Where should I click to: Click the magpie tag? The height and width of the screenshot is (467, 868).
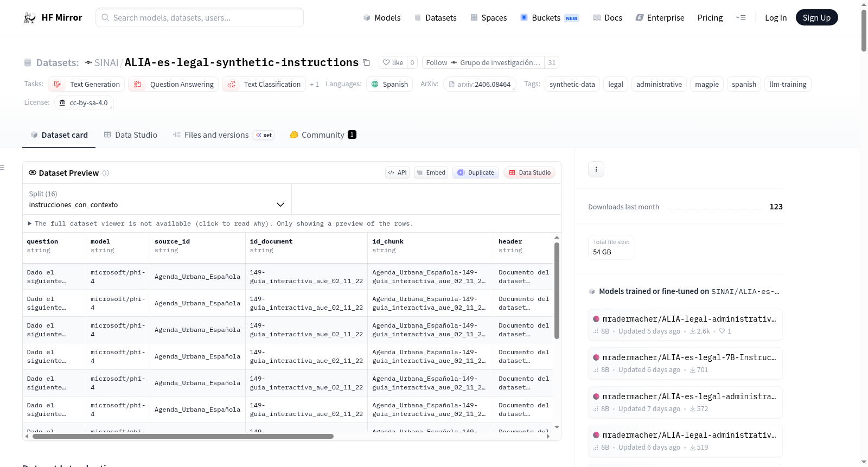coord(707,84)
